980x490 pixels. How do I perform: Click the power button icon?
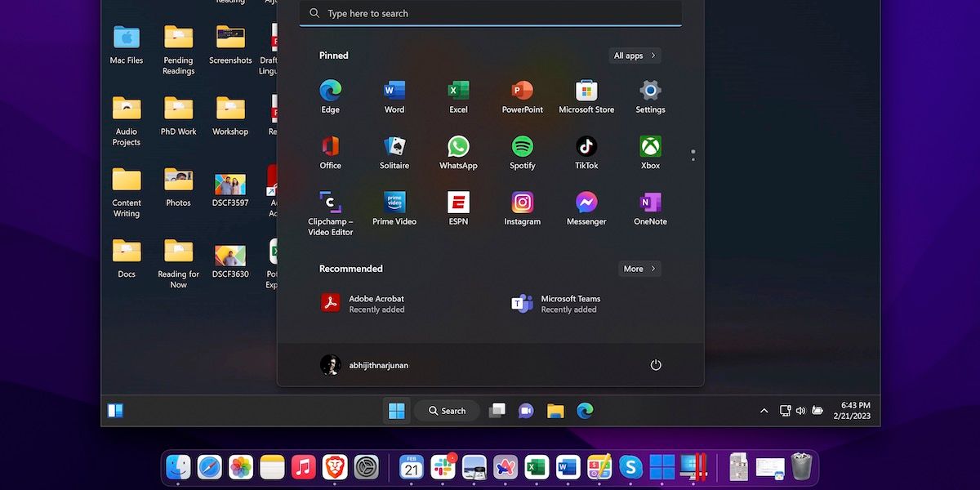(x=655, y=365)
